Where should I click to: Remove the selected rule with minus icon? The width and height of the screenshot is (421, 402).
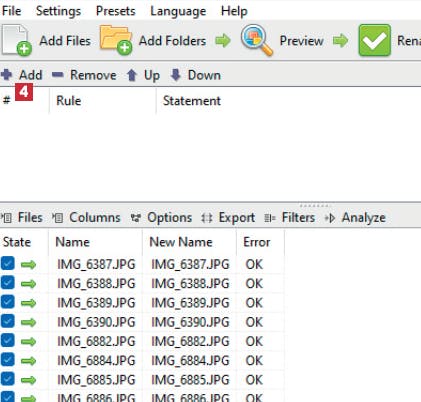58,75
